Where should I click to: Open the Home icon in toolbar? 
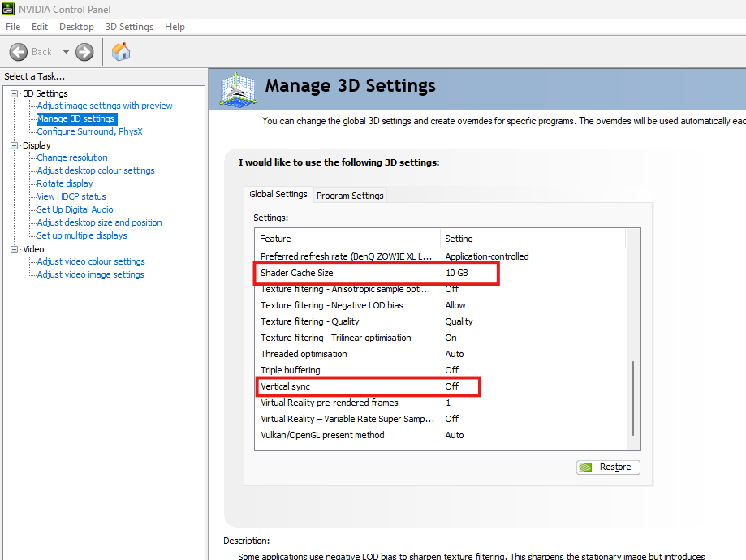(121, 51)
